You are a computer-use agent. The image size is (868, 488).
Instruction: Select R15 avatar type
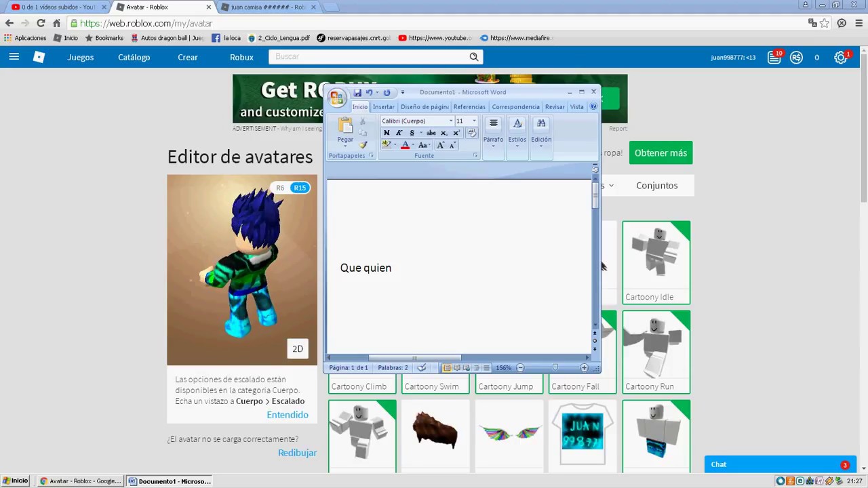tap(300, 188)
